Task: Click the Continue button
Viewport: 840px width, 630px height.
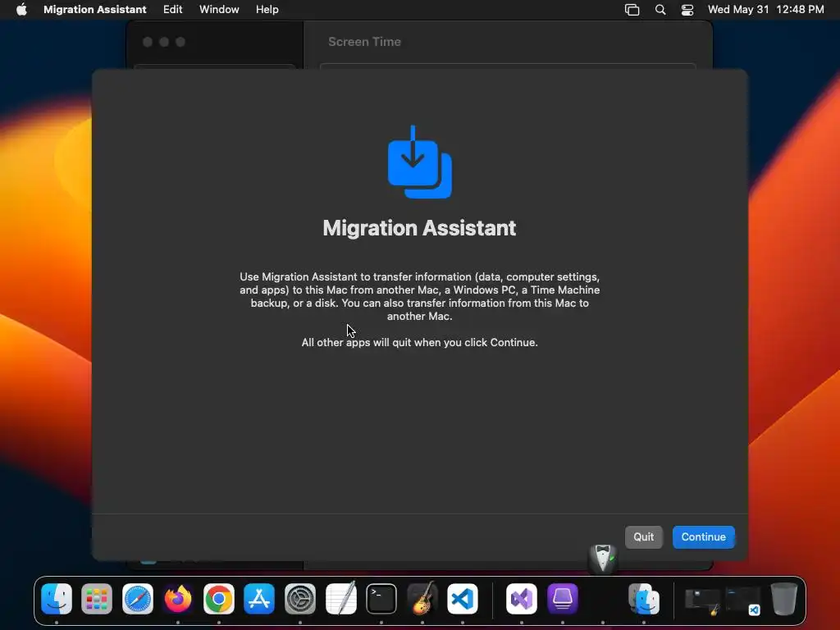Action: click(703, 536)
